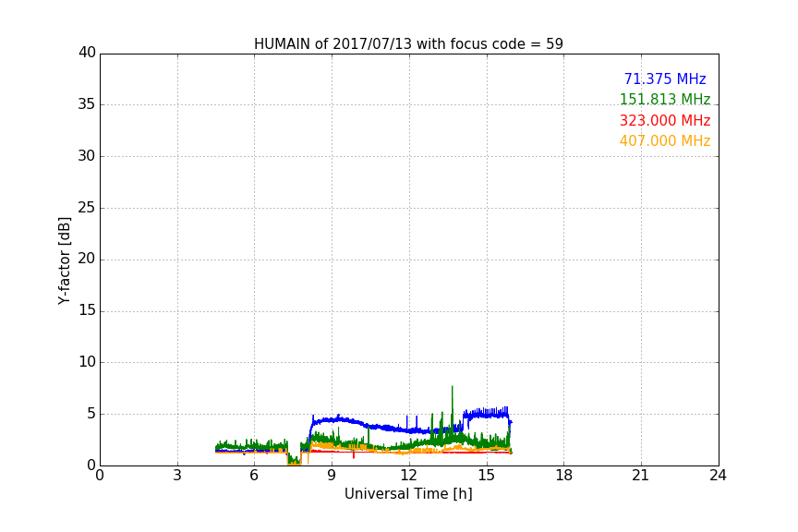
Task: Click x-axis tick value 3
Action: click(177, 476)
